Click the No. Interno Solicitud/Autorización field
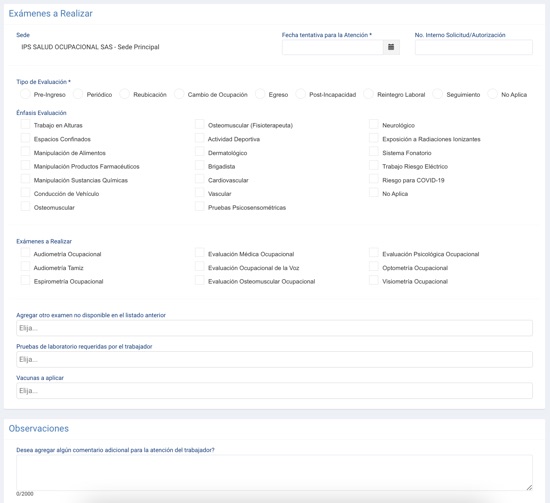Image resolution: width=550 pixels, height=503 pixels. tap(474, 47)
